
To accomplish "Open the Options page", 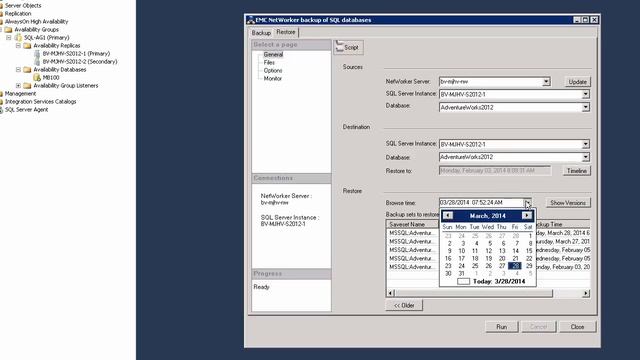I will point(273,70).
